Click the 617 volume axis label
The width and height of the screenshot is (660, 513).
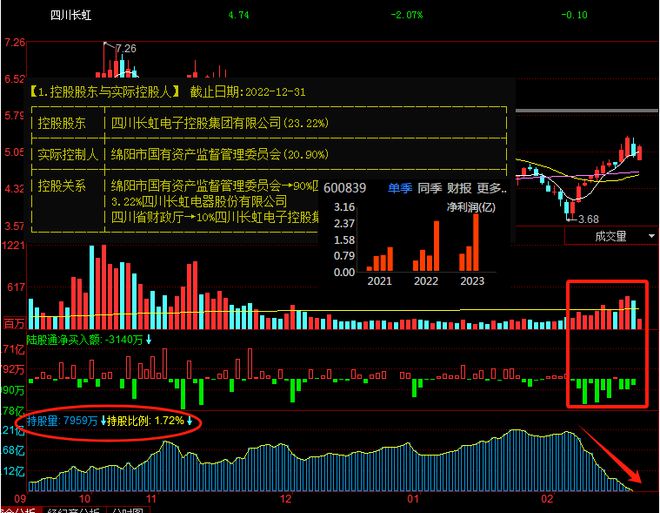[16, 287]
